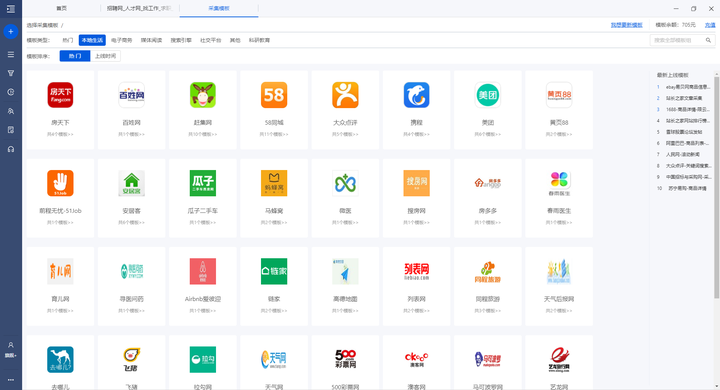Open the sidebar hamburger list menu

coord(11,54)
